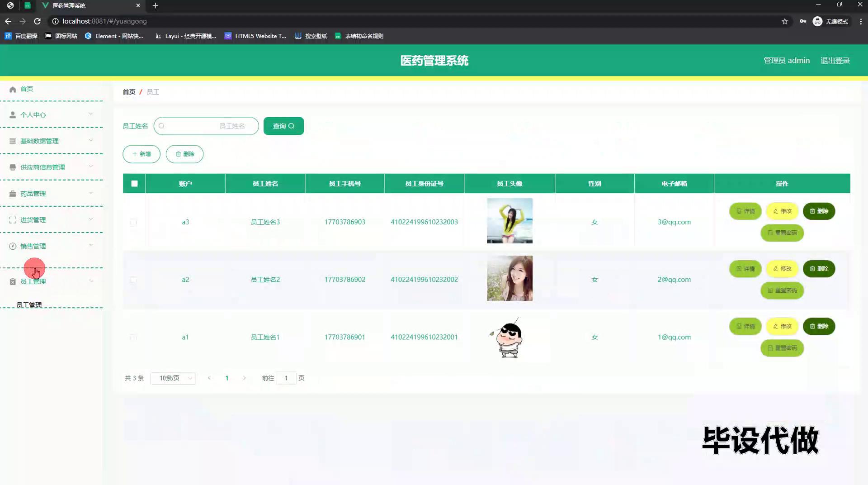Select the 员工管理 submenu item
The image size is (868, 485).
(x=29, y=305)
